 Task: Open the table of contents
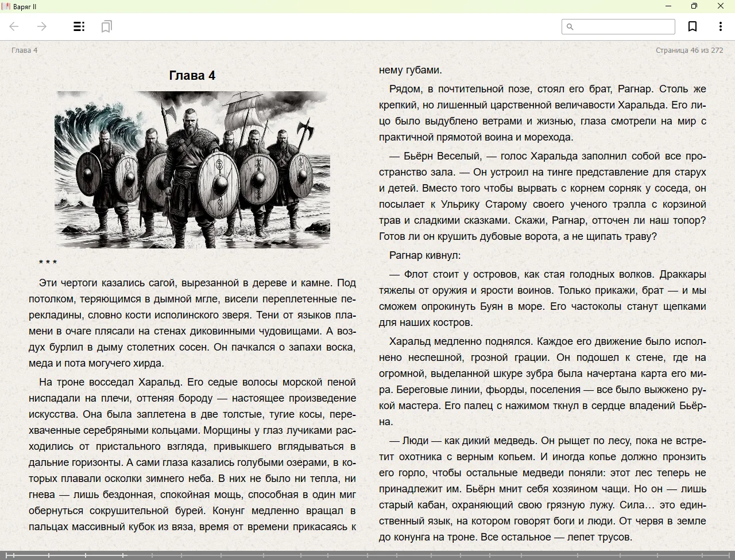[79, 26]
